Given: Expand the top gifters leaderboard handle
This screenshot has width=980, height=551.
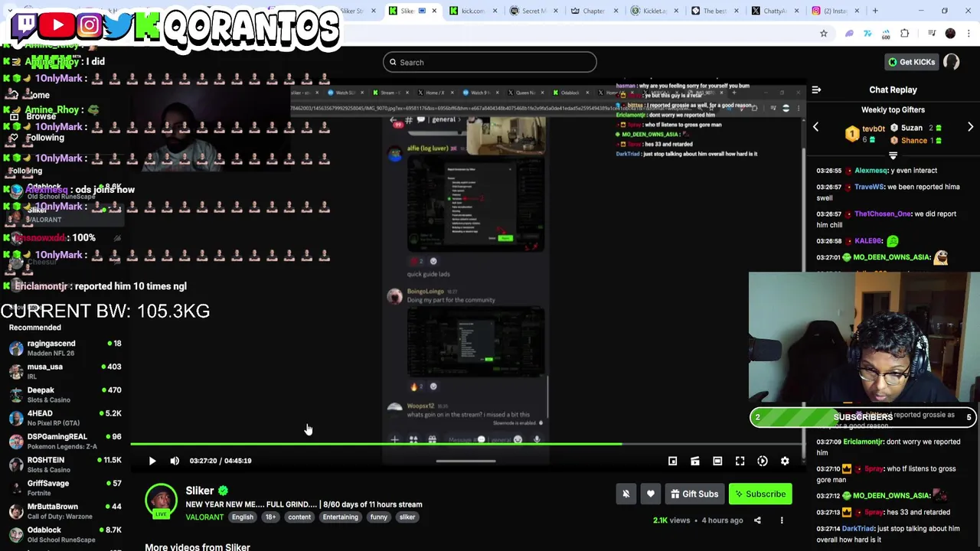Looking at the screenshot, I should click(893, 155).
